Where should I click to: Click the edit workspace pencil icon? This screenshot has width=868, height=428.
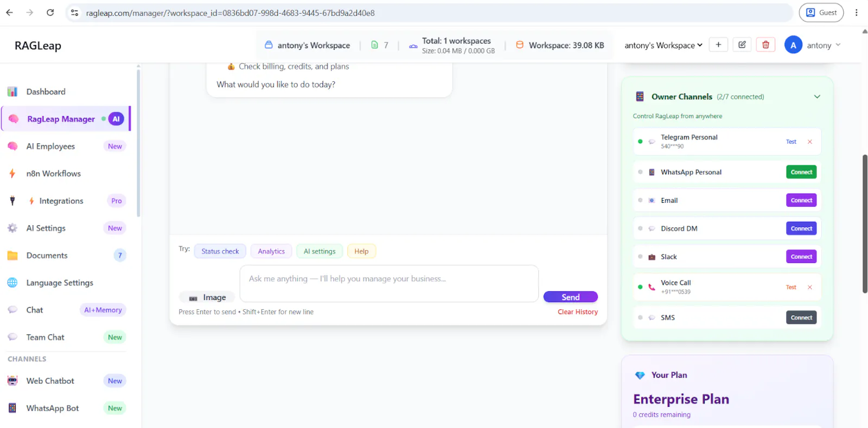coord(742,45)
